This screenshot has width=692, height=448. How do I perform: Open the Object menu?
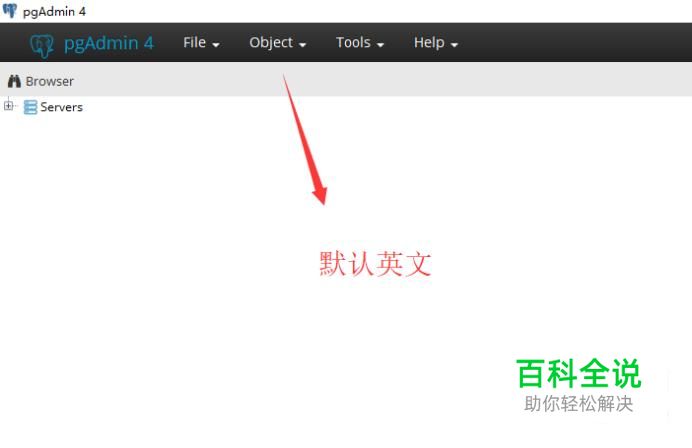pyautogui.click(x=278, y=43)
